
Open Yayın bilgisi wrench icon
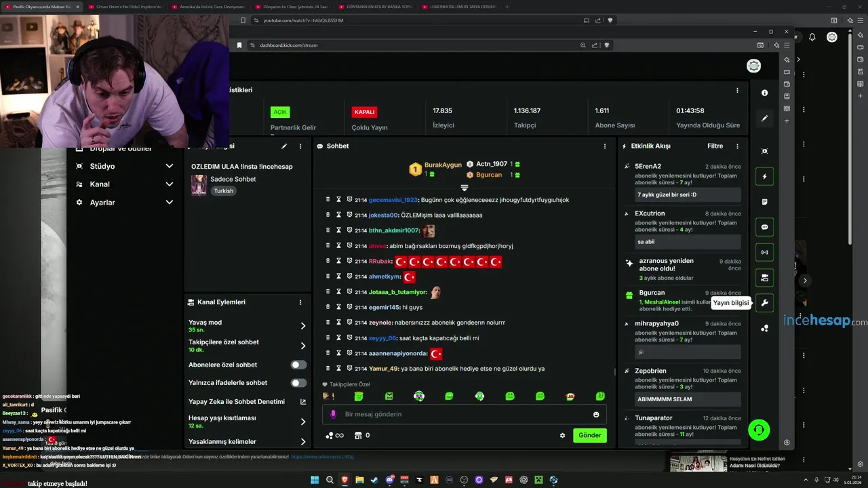coord(764,303)
